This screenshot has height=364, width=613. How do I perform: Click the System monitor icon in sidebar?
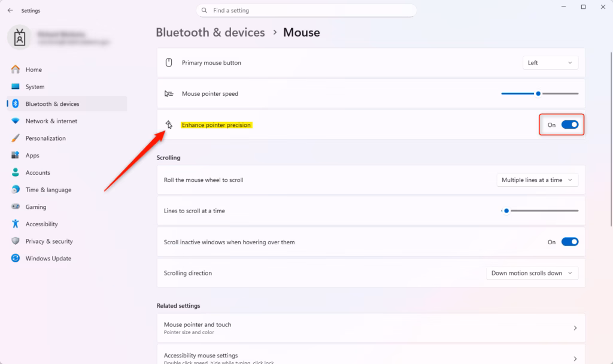(x=16, y=87)
